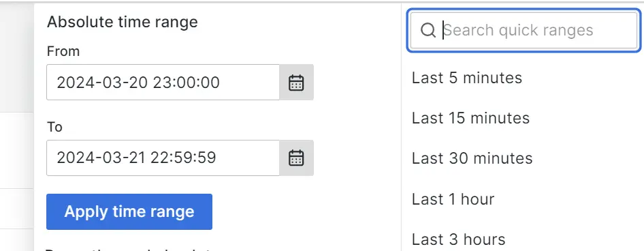Viewport: 644px width, 251px height.
Task: Click the 23:00:00 time in From field
Action: [187, 83]
